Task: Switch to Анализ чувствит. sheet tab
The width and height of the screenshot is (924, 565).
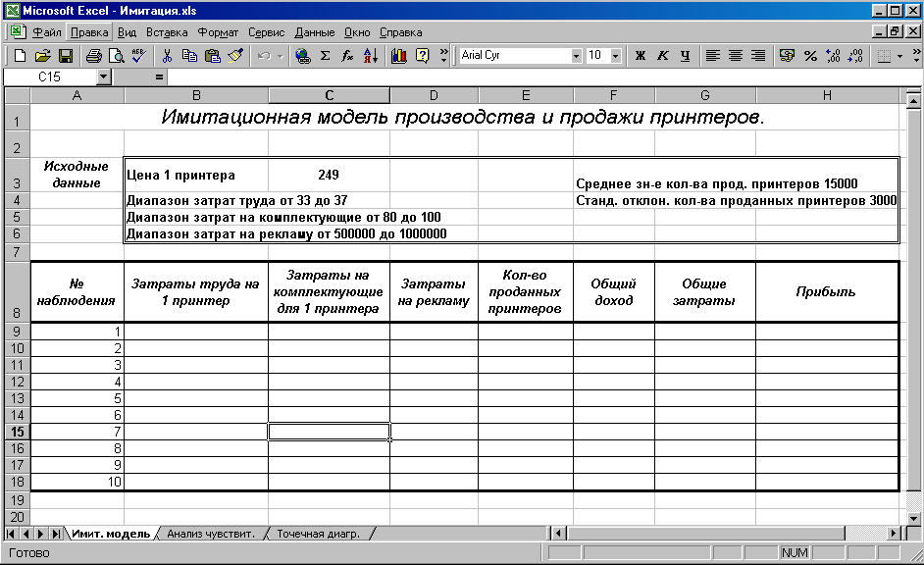Action: coord(210,534)
